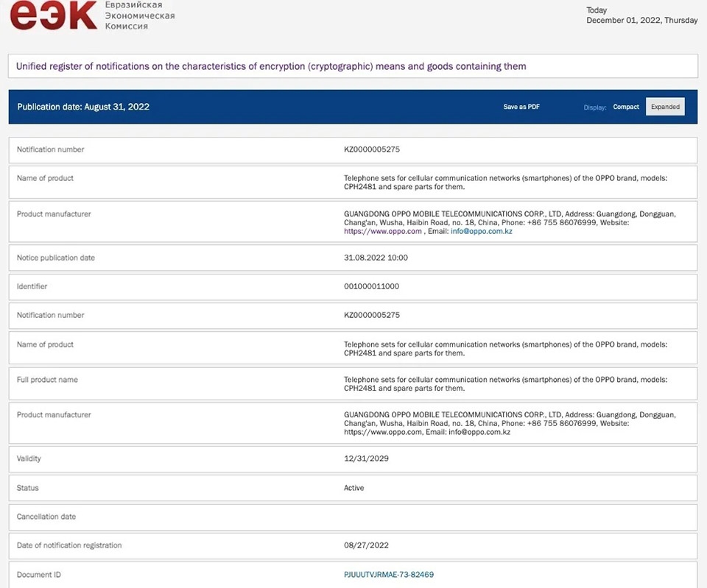Click Notice publication date value 31.08.2022 10:00

click(x=376, y=258)
